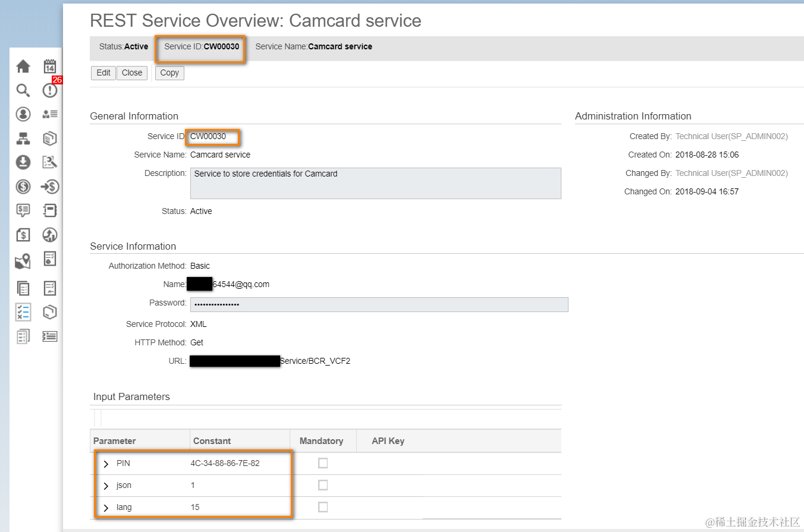Open the contact list icon with person and lines
Viewport: 804px width, 532px height.
(x=50, y=114)
